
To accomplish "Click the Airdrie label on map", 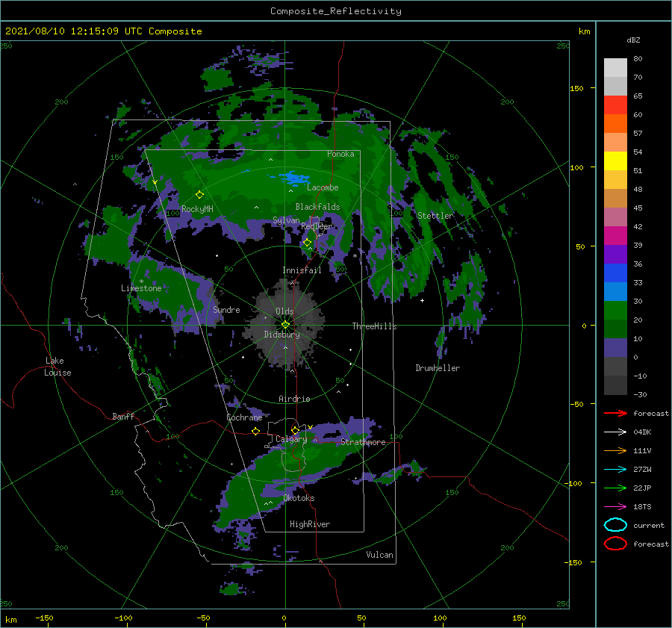I will click(294, 399).
